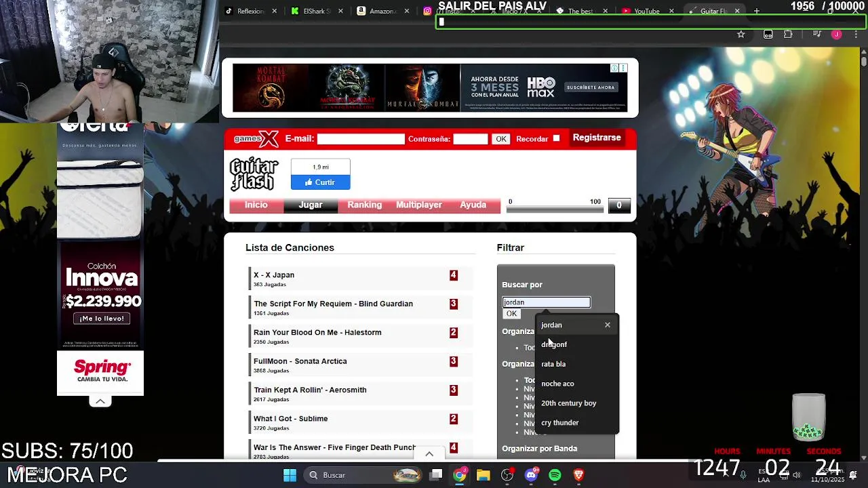The height and width of the screenshot is (488, 868).
Task: Click the Facebook Curtir button
Action: pos(321,182)
